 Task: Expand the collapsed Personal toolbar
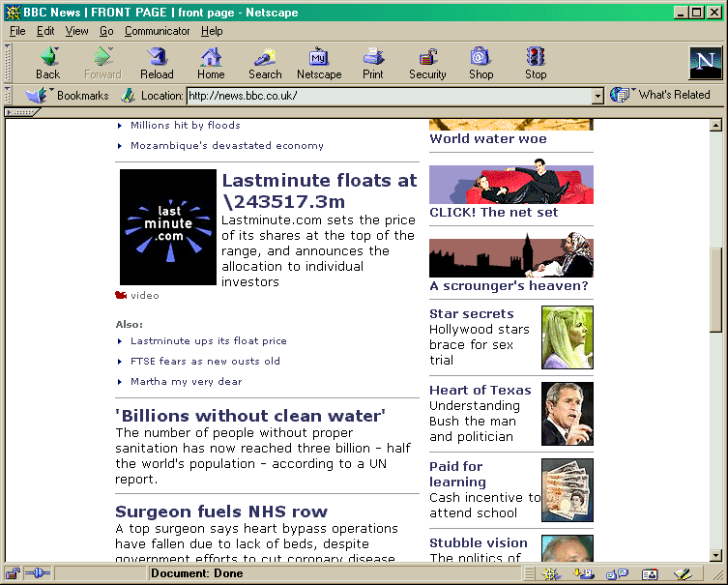point(22,112)
